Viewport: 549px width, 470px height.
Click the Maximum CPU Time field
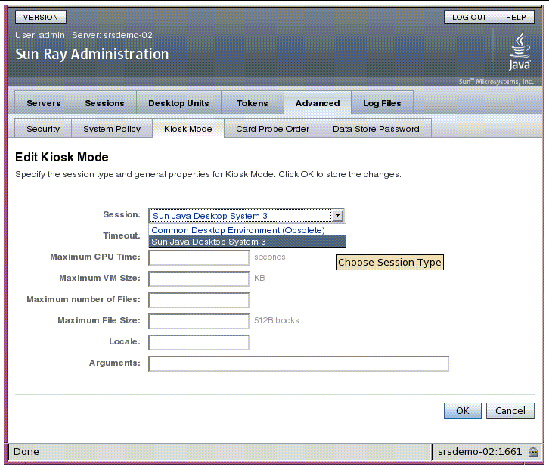(x=199, y=258)
